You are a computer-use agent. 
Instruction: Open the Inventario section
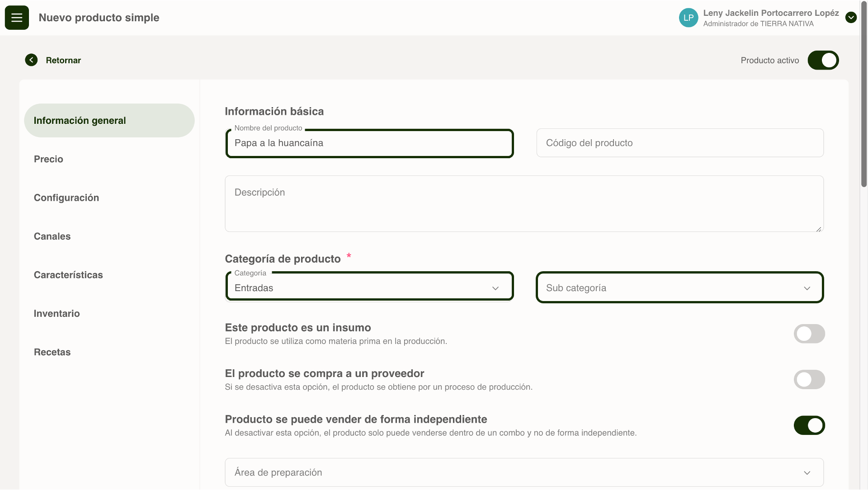(x=57, y=314)
